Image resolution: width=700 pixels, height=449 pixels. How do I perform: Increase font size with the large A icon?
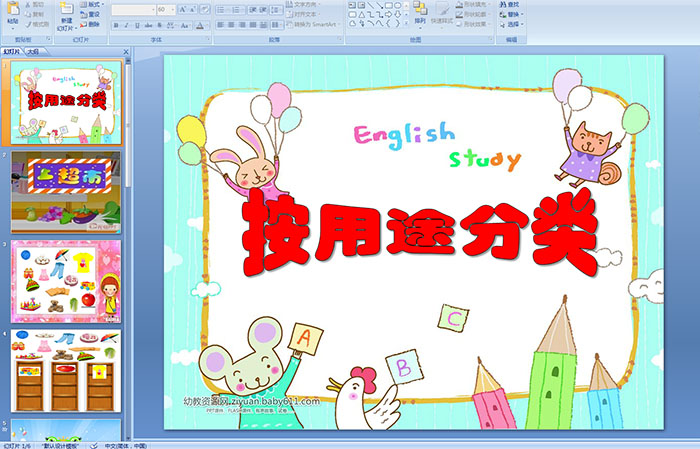(183, 9)
